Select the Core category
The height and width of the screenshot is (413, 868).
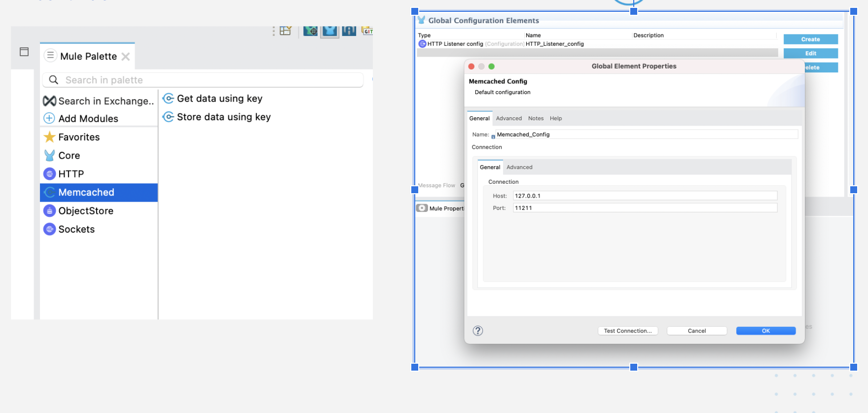coord(69,156)
